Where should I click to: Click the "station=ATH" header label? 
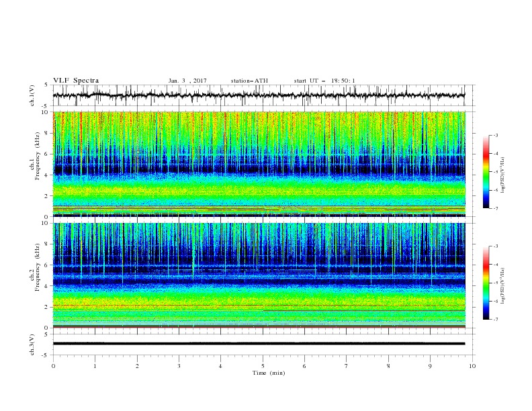249,81
